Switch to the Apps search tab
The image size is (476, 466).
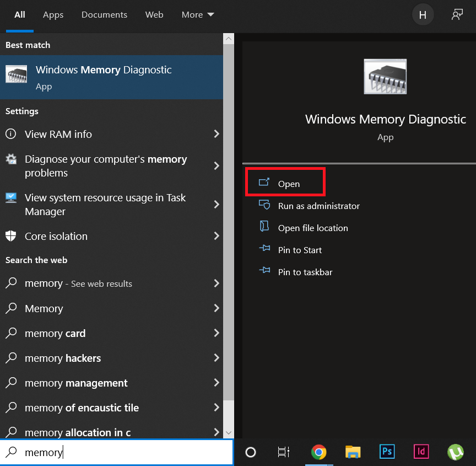coord(53,14)
